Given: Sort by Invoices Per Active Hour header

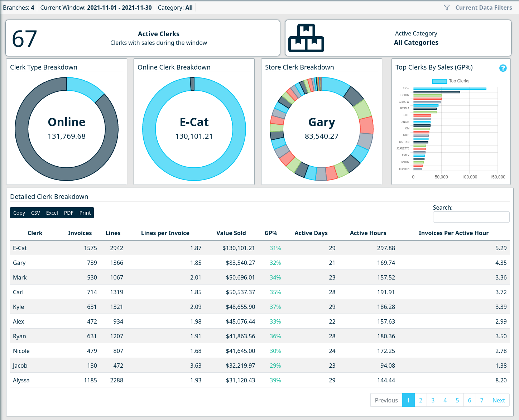Looking at the screenshot, I should click(x=453, y=233).
